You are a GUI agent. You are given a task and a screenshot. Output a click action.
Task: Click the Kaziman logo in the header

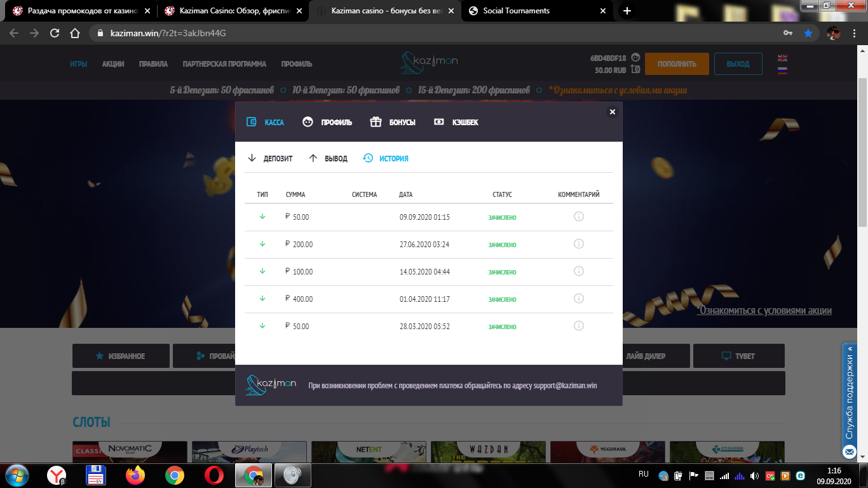429,62
